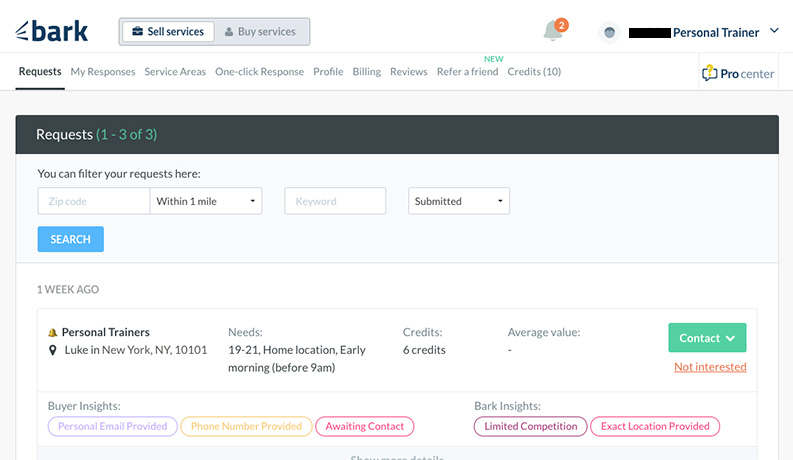Click the Phone Number Provided tag
The image size is (793, 460).
[x=246, y=426]
